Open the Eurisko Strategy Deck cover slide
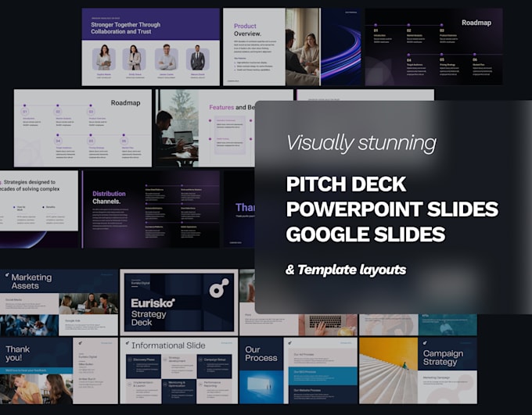 [179, 302]
